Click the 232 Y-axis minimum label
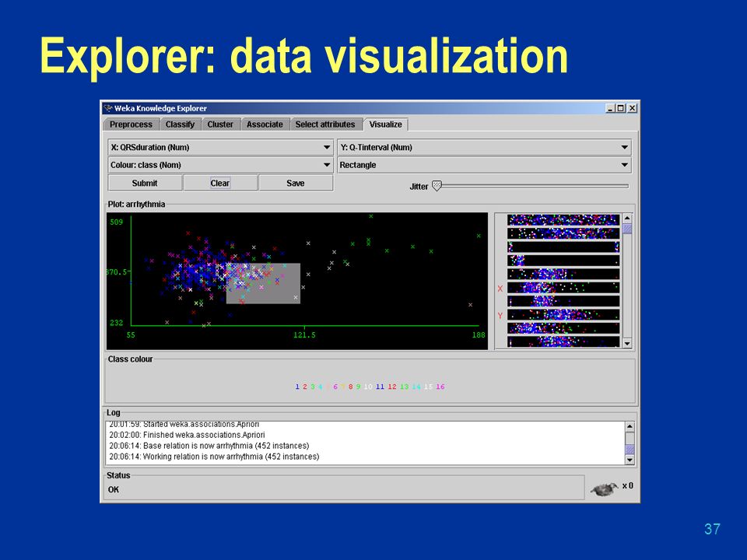 116,323
